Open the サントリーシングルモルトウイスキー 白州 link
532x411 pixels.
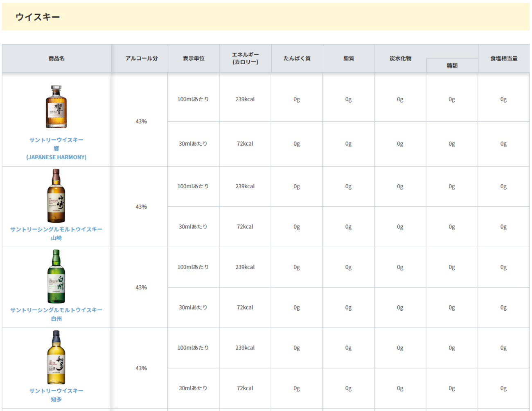56,314
